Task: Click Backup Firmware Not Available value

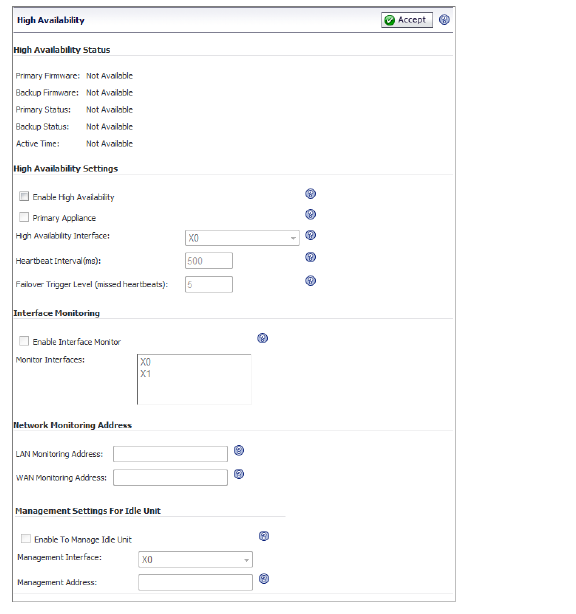Action: click(109, 93)
